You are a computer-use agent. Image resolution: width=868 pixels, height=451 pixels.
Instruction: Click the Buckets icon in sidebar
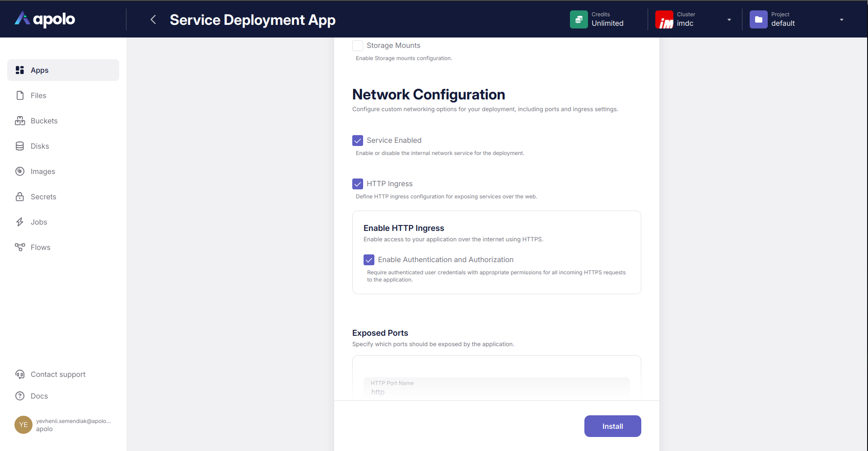(x=20, y=121)
